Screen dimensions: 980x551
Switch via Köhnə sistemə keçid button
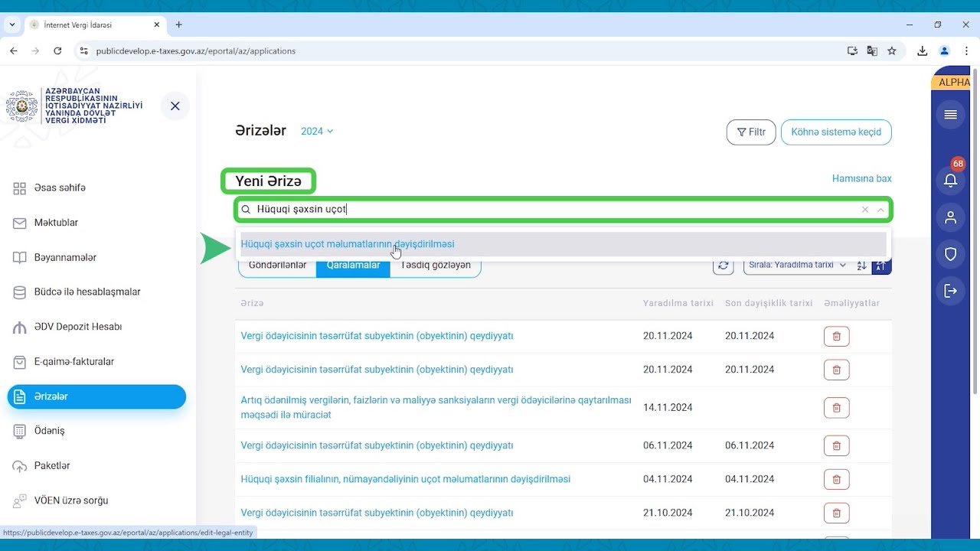pos(836,132)
